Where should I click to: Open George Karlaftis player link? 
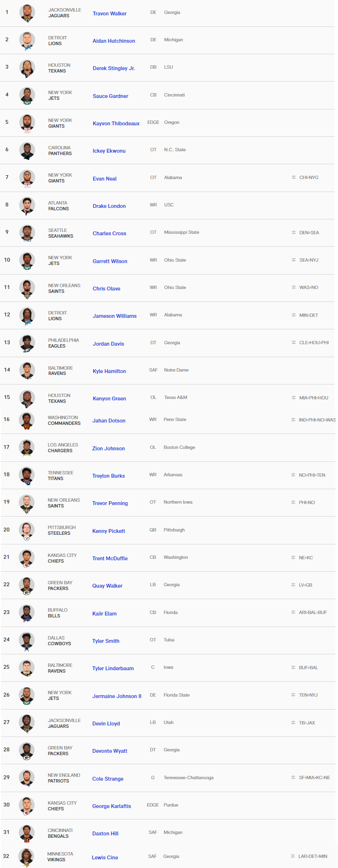[x=112, y=806]
